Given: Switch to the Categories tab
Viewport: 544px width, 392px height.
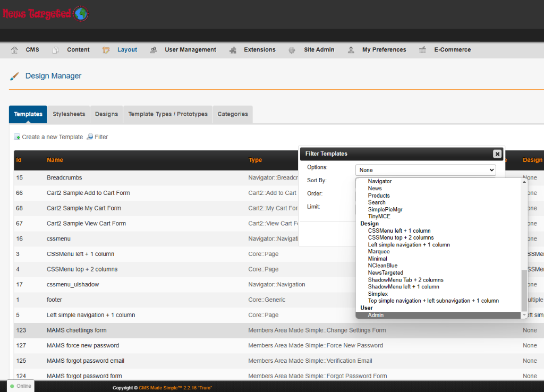Looking at the screenshot, I should (x=233, y=114).
